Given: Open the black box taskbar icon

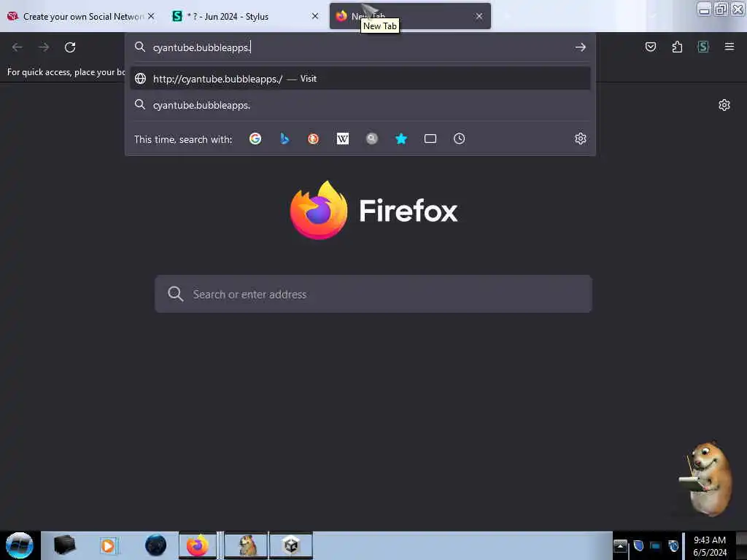Looking at the screenshot, I should tap(64, 545).
